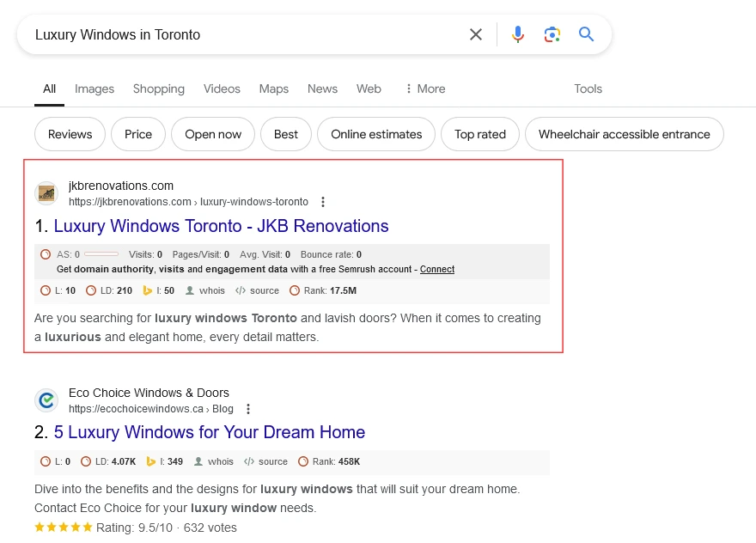This screenshot has width=756, height=543.
Task: Open Luxury Windows Toronto - JKB Renovations link
Action: (221, 226)
